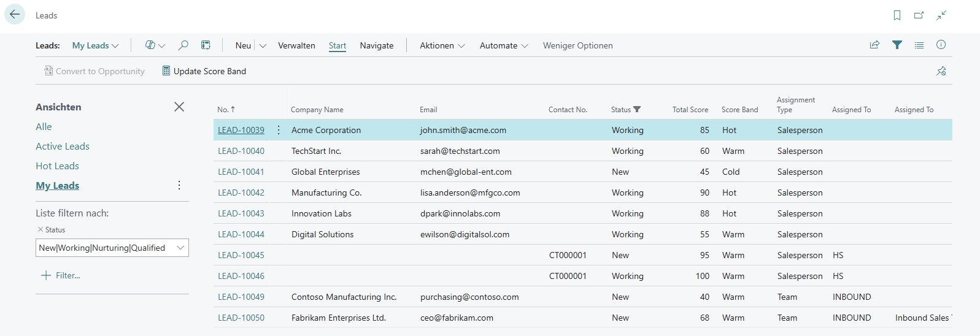Toggle the filter pane funnel icon

coord(897,45)
